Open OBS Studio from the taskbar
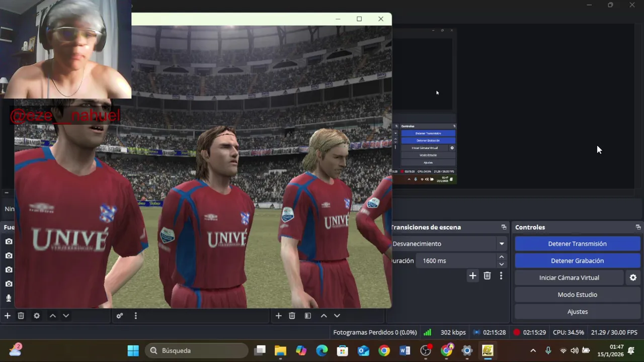644x362 pixels. point(426,350)
